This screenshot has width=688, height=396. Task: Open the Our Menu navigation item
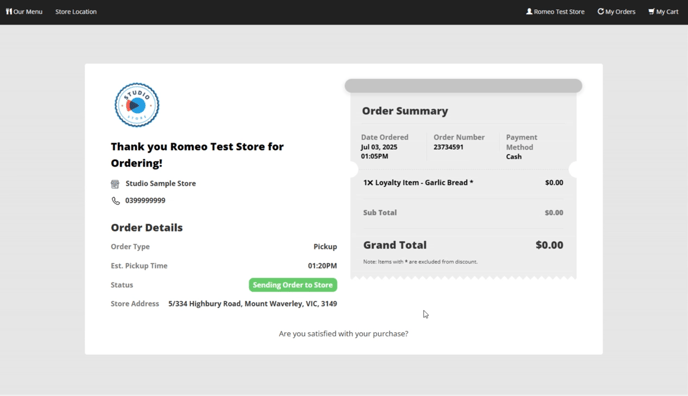(x=24, y=12)
